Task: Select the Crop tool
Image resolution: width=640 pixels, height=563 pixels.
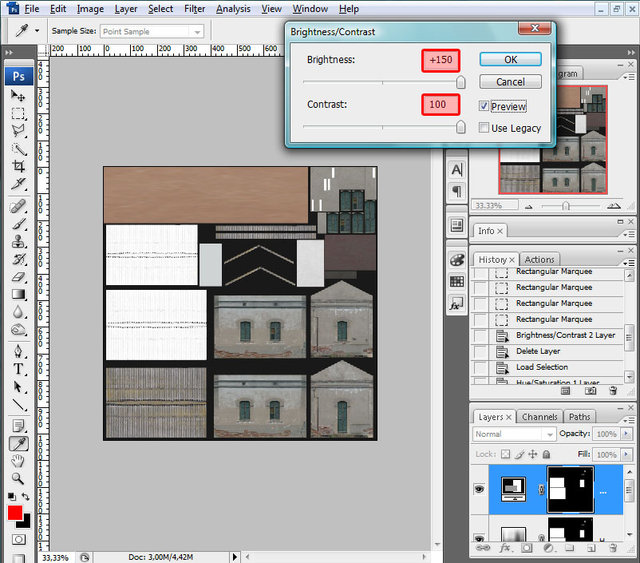Action: pos(18,167)
